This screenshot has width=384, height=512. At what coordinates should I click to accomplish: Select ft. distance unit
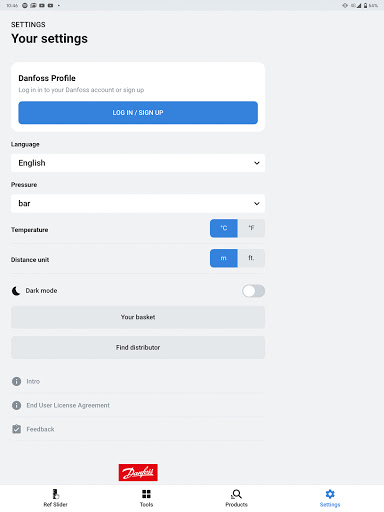(x=251, y=258)
